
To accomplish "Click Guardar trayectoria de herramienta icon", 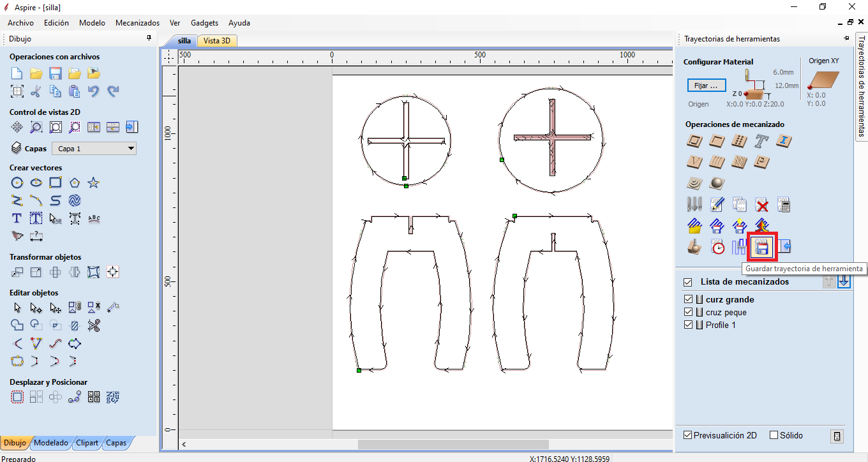I will (761, 247).
